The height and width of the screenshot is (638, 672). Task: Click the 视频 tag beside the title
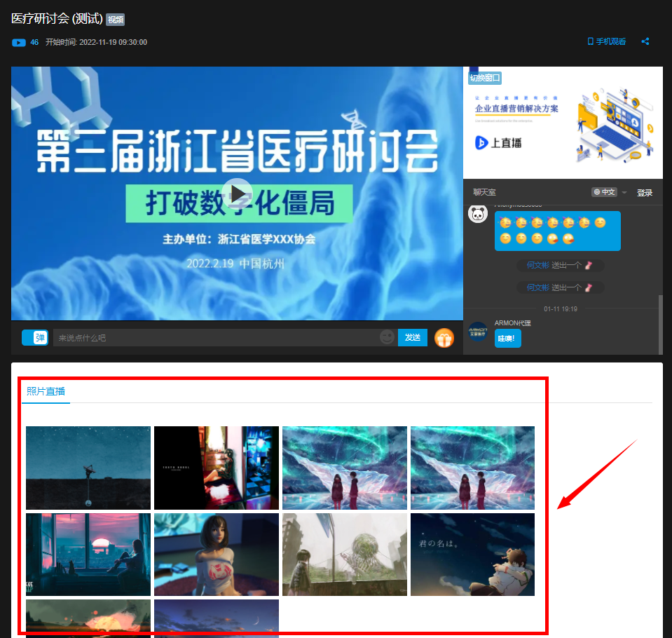116,20
